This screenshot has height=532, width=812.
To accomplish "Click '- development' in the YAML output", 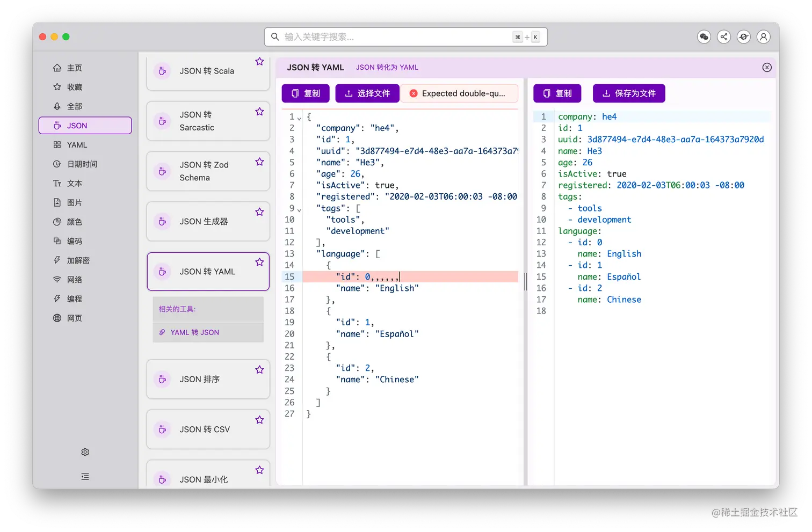I will [x=599, y=220].
